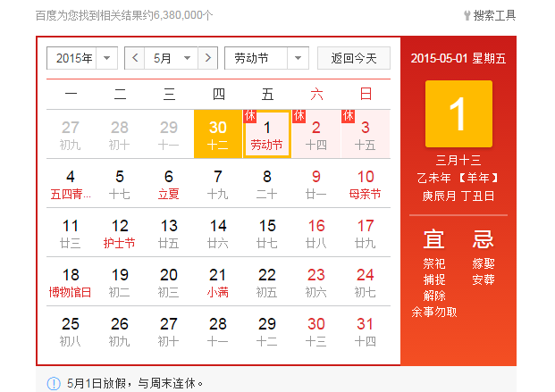This screenshot has width=555, height=392.
Task: Select April 28 初十 in first row
Action: (120, 134)
